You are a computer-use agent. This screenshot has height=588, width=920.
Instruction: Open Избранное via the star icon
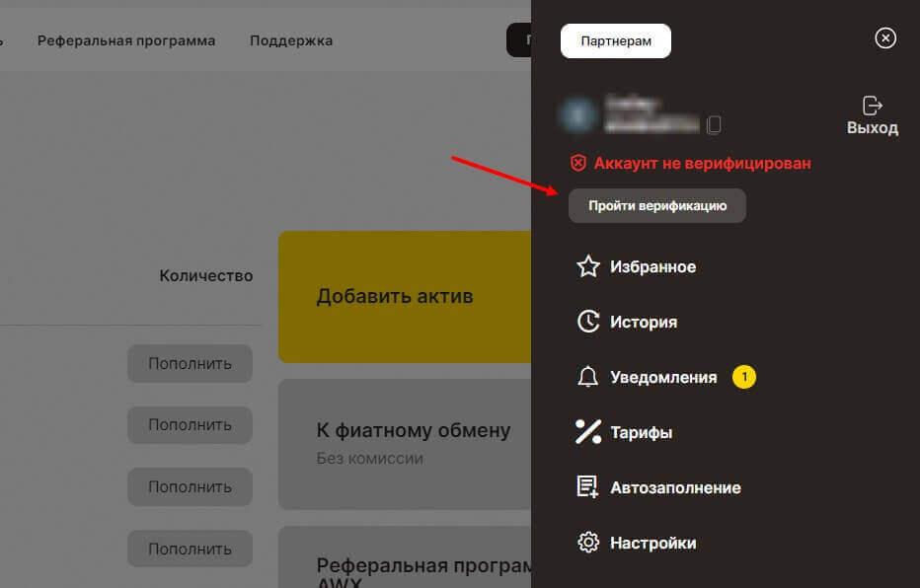pyautogui.click(x=588, y=266)
